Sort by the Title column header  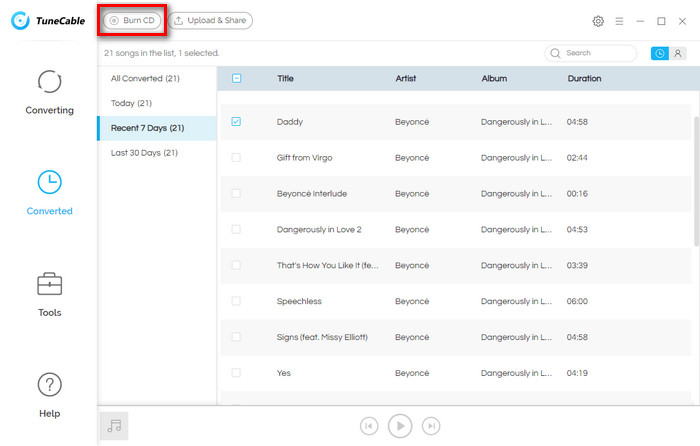pyautogui.click(x=285, y=79)
